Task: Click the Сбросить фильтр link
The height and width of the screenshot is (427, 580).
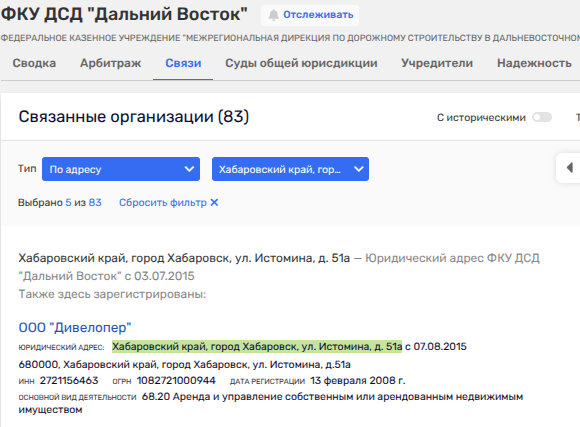Action: click(x=163, y=202)
